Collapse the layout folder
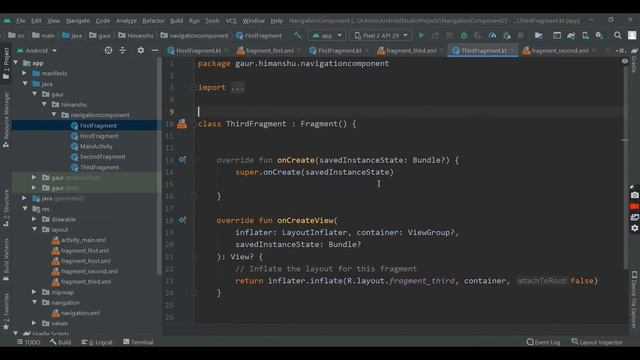 (x=34, y=229)
